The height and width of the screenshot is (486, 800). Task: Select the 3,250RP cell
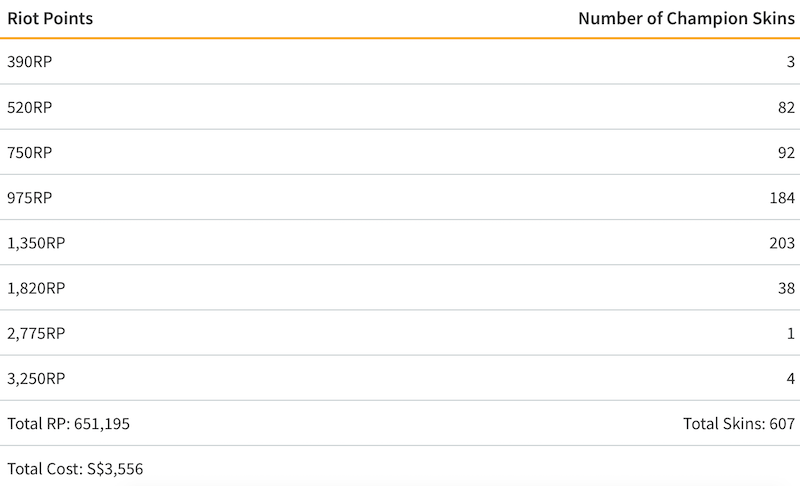click(x=36, y=378)
